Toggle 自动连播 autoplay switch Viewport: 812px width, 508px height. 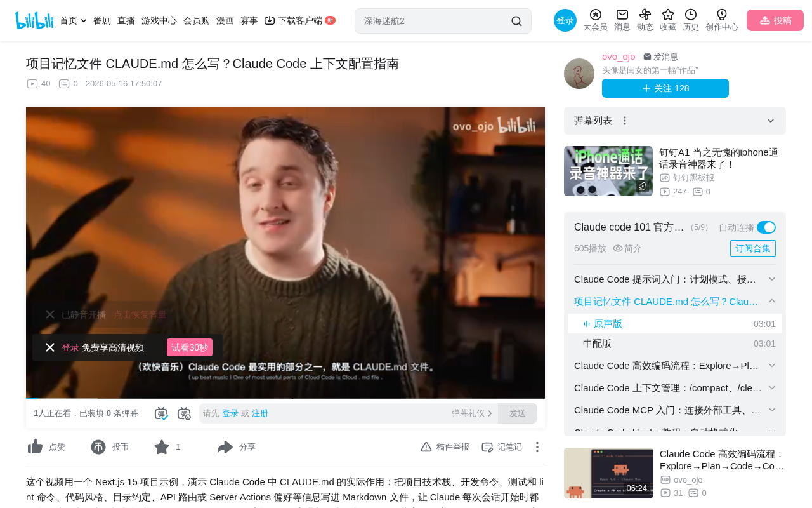click(766, 227)
